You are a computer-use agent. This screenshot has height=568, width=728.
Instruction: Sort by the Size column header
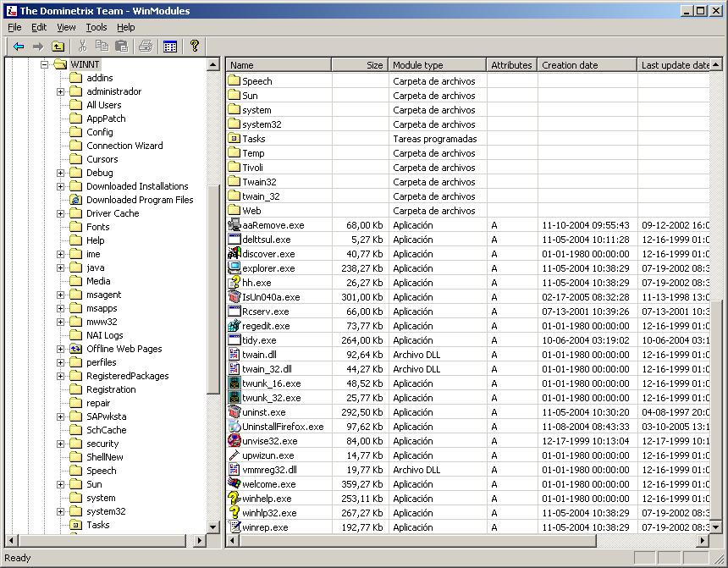coord(360,65)
